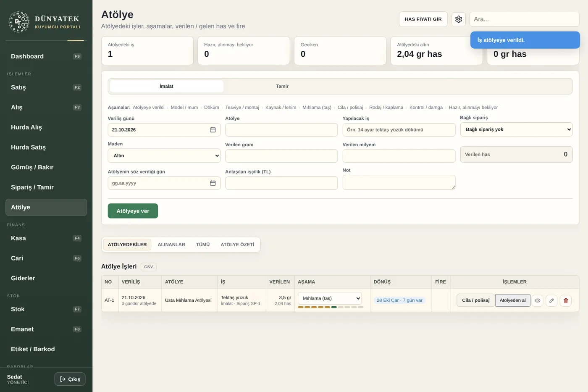Export workshop jobs with CSV badge
The width and height of the screenshot is (588, 392).
click(x=149, y=267)
